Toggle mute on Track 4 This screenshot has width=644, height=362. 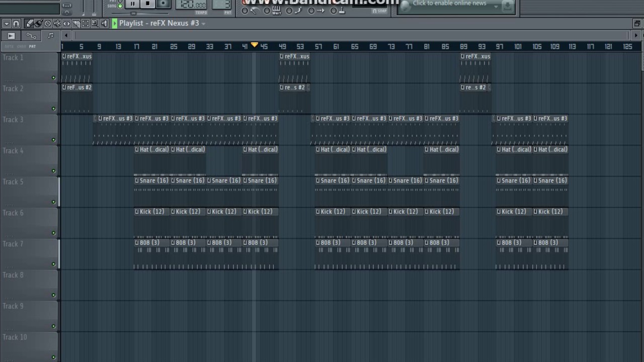[53, 171]
